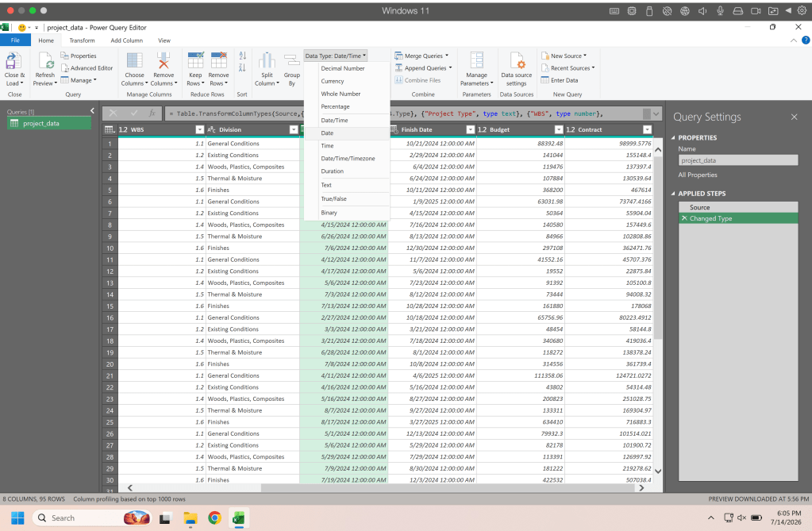Expand the formula bar
This screenshot has height=531, width=812.
pyautogui.click(x=656, y=114)
